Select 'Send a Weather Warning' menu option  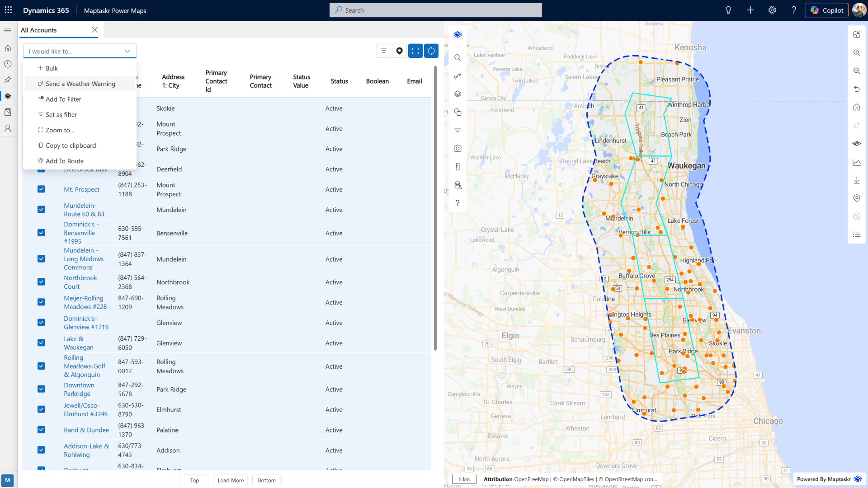tap(80, 84)
